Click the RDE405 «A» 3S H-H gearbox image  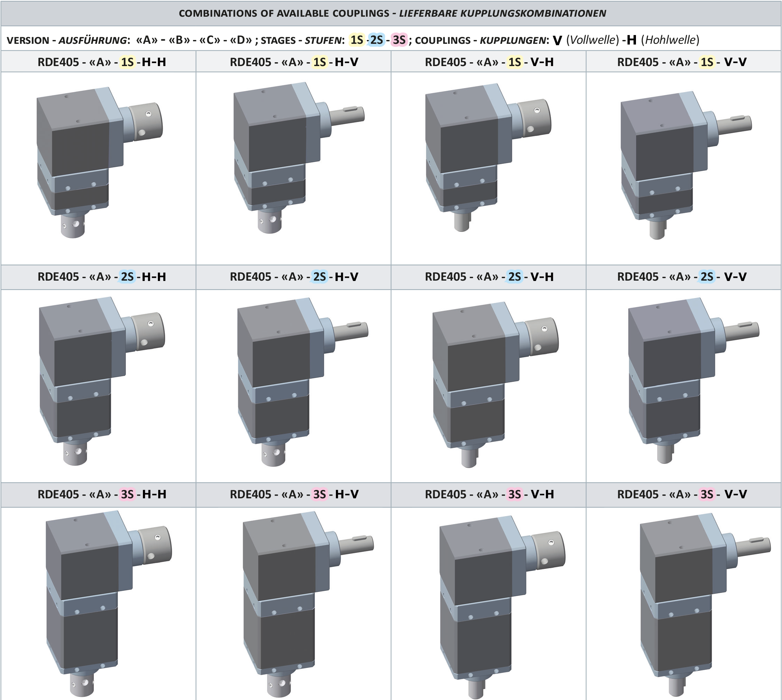click(109, 603)
